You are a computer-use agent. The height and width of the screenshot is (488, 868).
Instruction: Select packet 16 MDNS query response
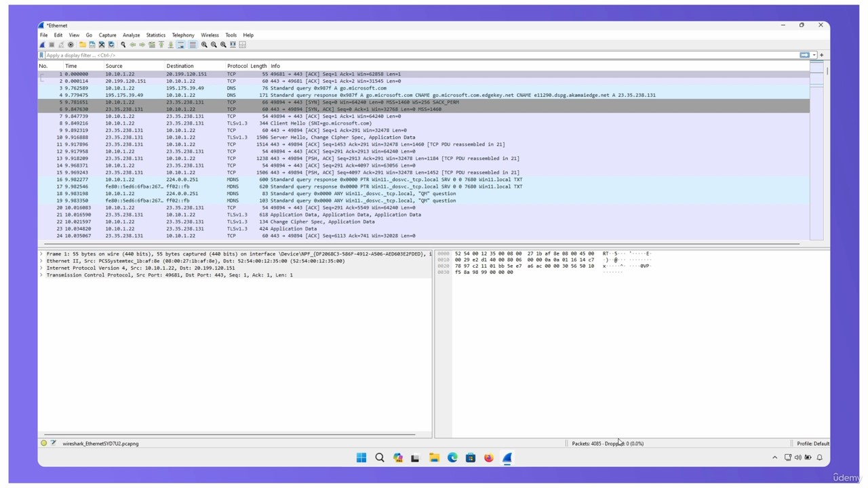424,180
